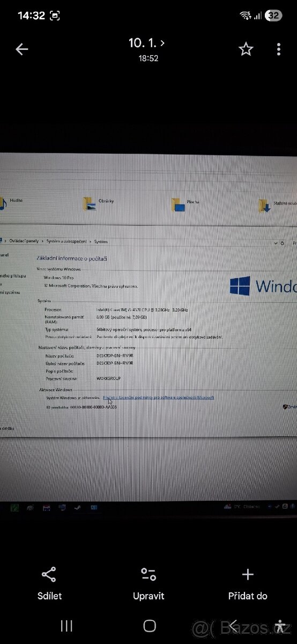297x644 pixels.
Task: Open the Plocha folder icon
Action: [x=177, y=204]
